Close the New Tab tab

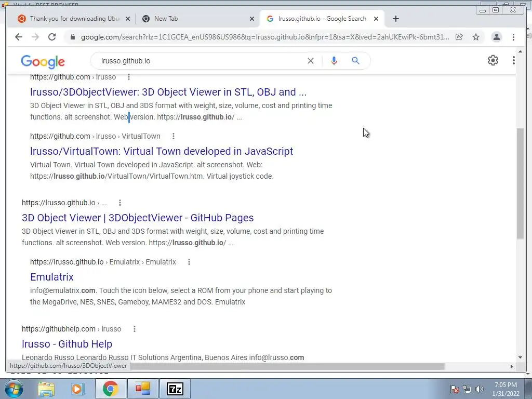(x=252, y=19)
